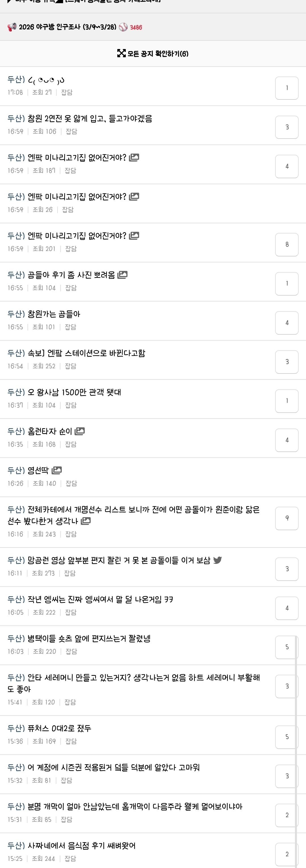Click Twitter bird icon on 망곰런 영상 post
Image resolution: width=306 pixels, height=868 pixels.
[217, 560]
